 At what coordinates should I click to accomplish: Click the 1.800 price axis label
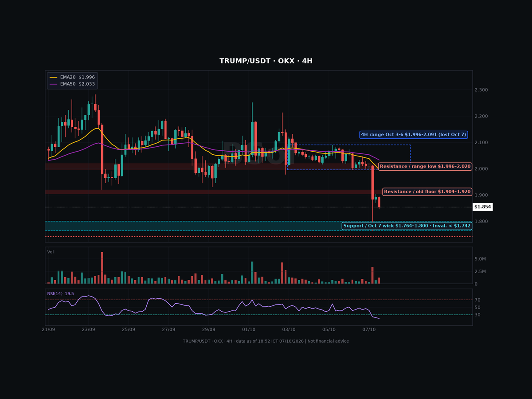click(x=481, y=221)
